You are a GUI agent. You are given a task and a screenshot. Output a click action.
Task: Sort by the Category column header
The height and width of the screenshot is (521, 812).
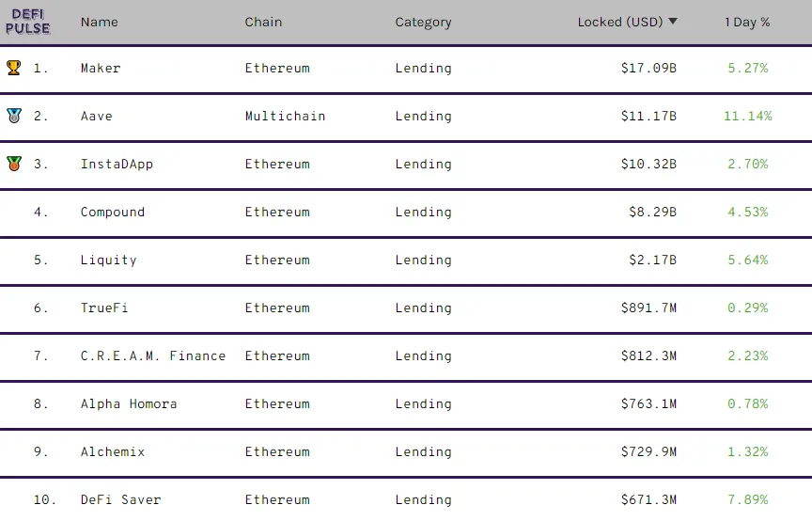click(x=423, y=23)
